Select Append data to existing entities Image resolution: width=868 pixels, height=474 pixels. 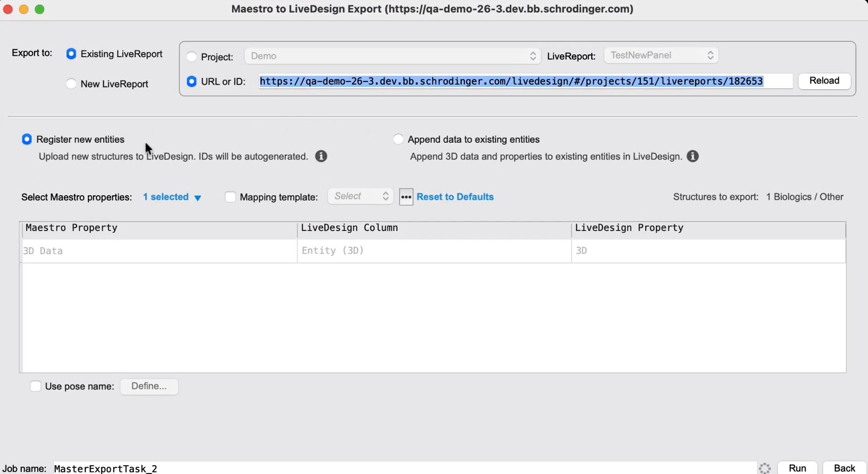398,139
